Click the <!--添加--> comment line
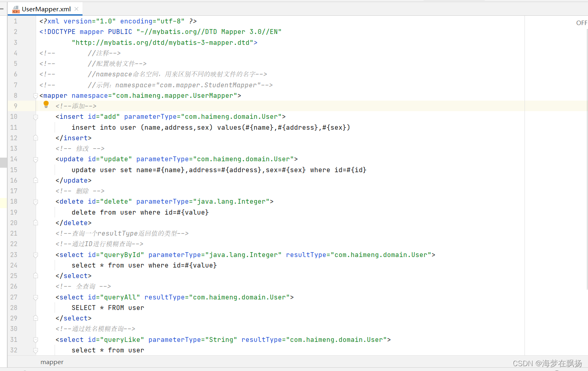Screen dimensions: 588x371 tap(76, 106)
